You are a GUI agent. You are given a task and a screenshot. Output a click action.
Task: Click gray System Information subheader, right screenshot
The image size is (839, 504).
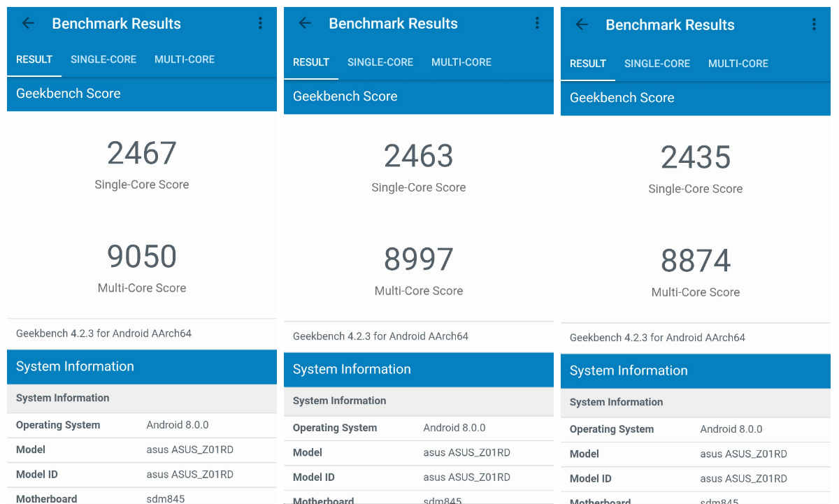(x=696, y=403)
